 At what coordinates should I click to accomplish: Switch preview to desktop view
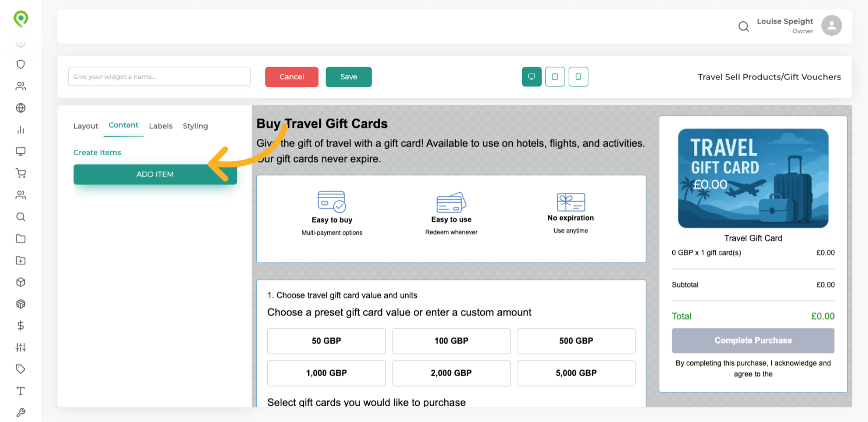[x=532, y=77]
